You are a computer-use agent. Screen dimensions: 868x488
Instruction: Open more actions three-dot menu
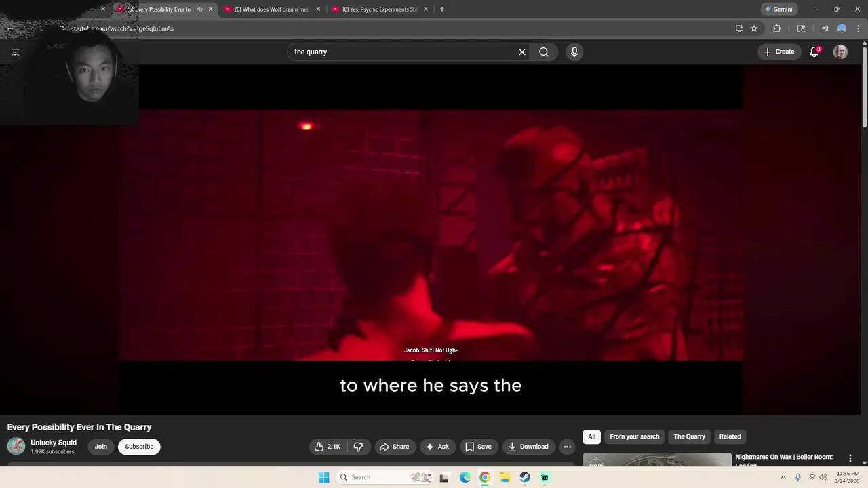click(567, 447)
